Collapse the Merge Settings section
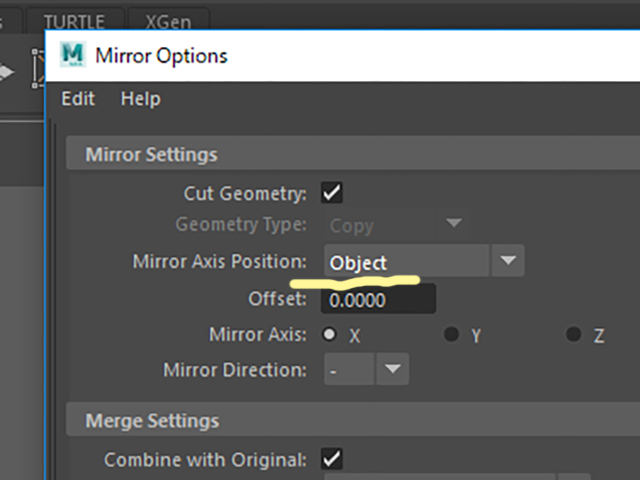640x480 pixels. (353, 420)
